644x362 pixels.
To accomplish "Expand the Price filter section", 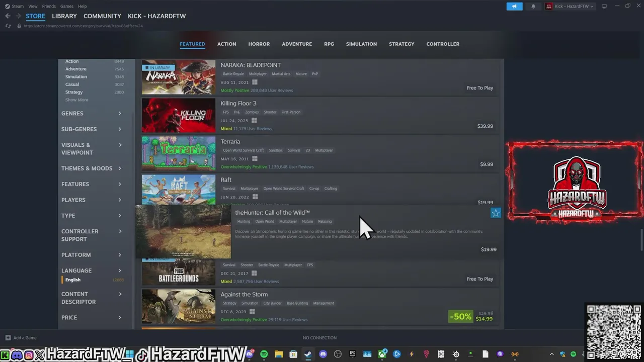I will point(92,318).
